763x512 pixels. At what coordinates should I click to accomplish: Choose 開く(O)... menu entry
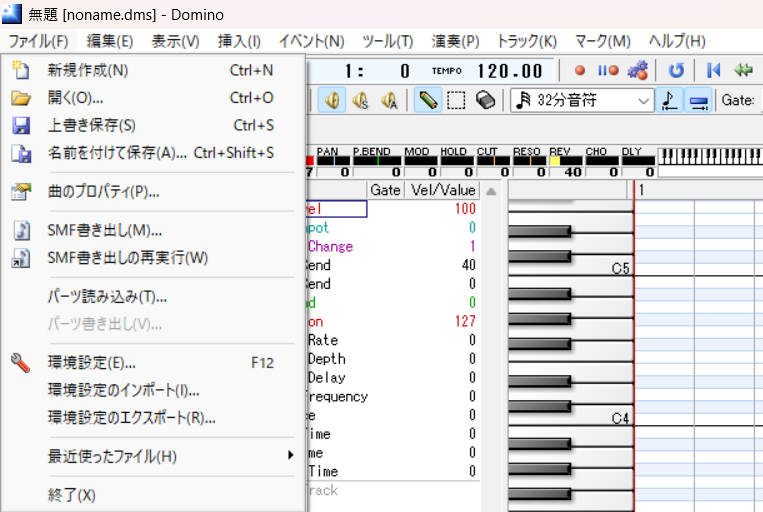tap(153, 98)
